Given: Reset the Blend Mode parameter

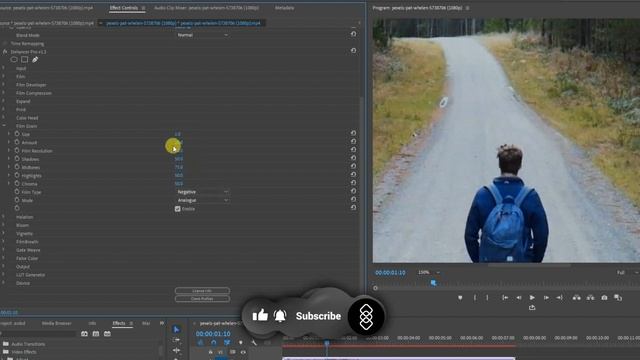Looking at the screenshot, I should [353, 34].
